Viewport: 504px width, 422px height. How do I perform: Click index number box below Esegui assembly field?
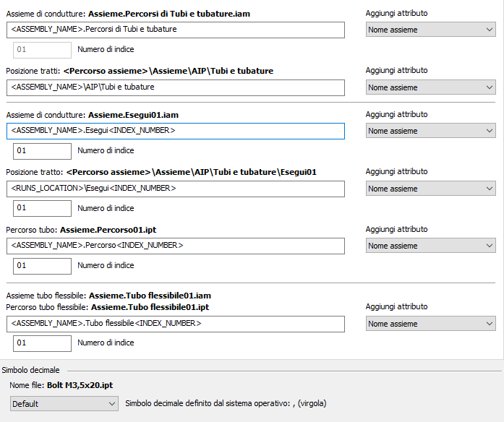[x=42, y=151]
